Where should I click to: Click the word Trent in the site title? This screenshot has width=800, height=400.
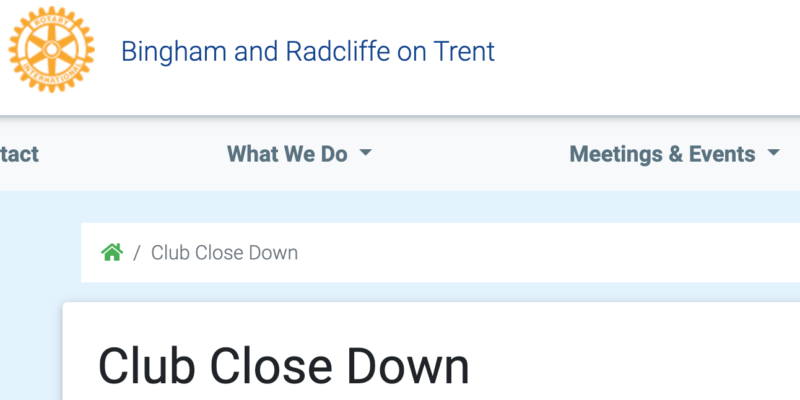pyautogui.click(x=464, y=51)
